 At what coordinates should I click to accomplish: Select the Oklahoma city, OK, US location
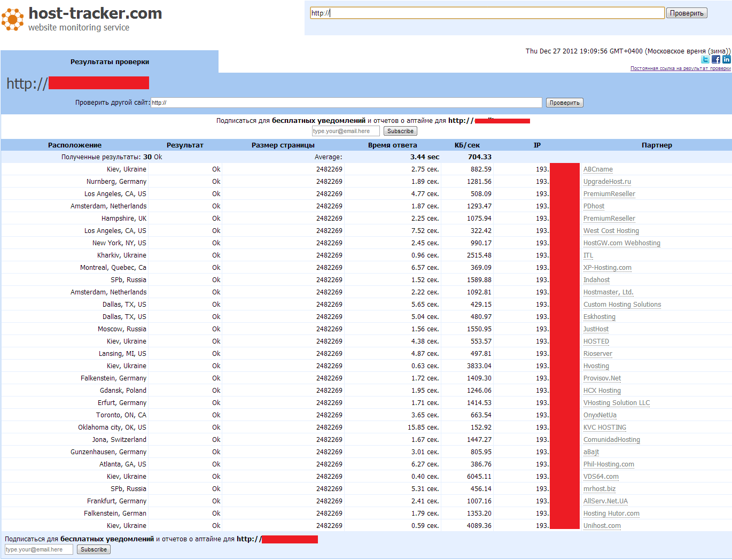point(112,427)
